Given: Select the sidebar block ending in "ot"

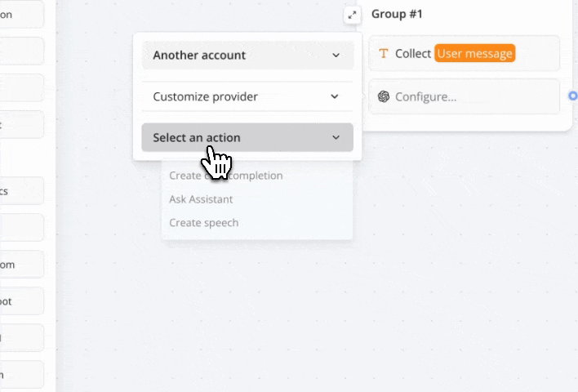Looking at the screenshot, I should (20, 301).
